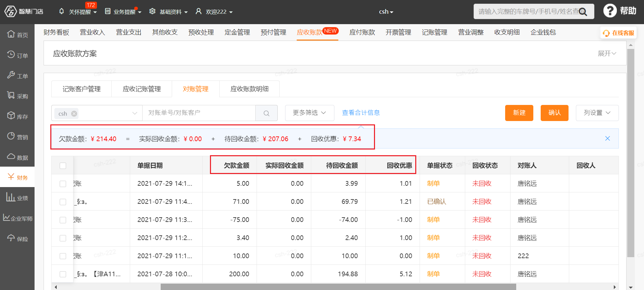The image size is (644, 290).
Task: Switch to the 记账客户管理 sub-tab
Action: click(x=82, y=89)
